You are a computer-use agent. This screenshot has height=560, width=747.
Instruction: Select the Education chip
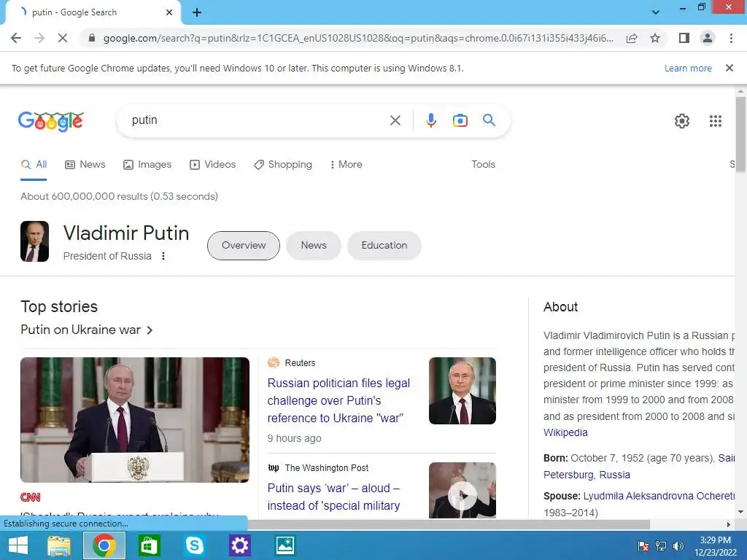(x=384, y=246)
